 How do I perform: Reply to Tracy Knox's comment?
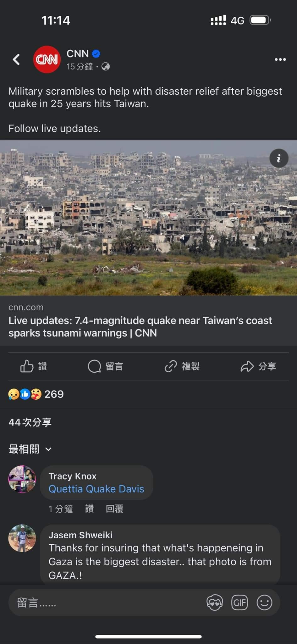[114, 508]
